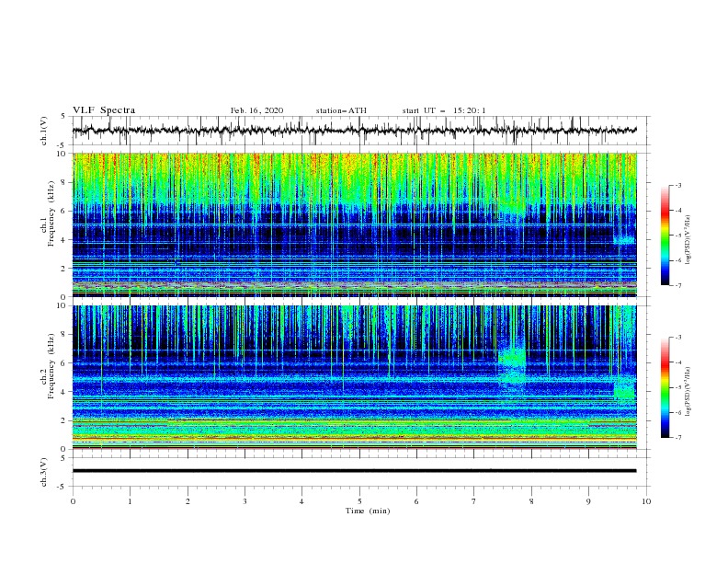Click the ch.1 emission patch near 4 kHz at minute 9.6

tap(624, 240)
